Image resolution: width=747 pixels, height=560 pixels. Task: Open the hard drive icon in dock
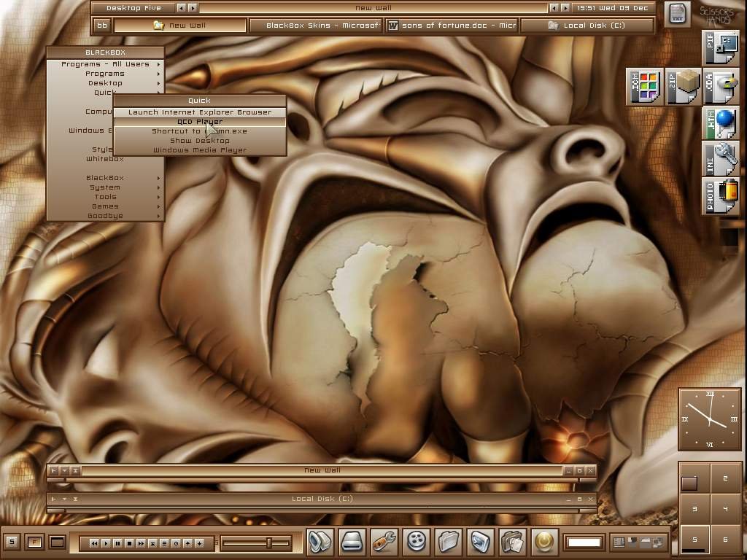tap(352, 542)
